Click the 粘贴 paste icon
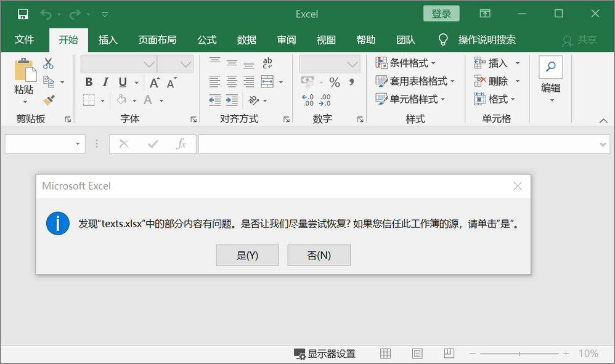This screenshot has width=615, height=364. click(x=24, y=71)
